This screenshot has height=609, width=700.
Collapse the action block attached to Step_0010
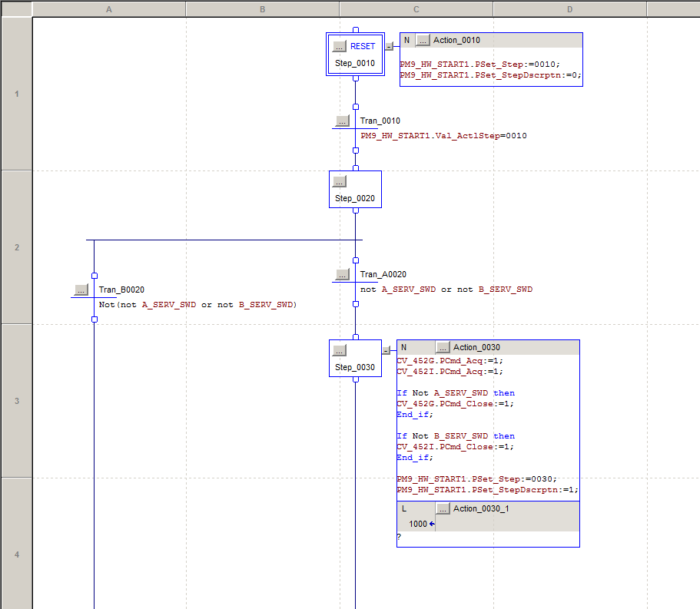pos(389,46)
